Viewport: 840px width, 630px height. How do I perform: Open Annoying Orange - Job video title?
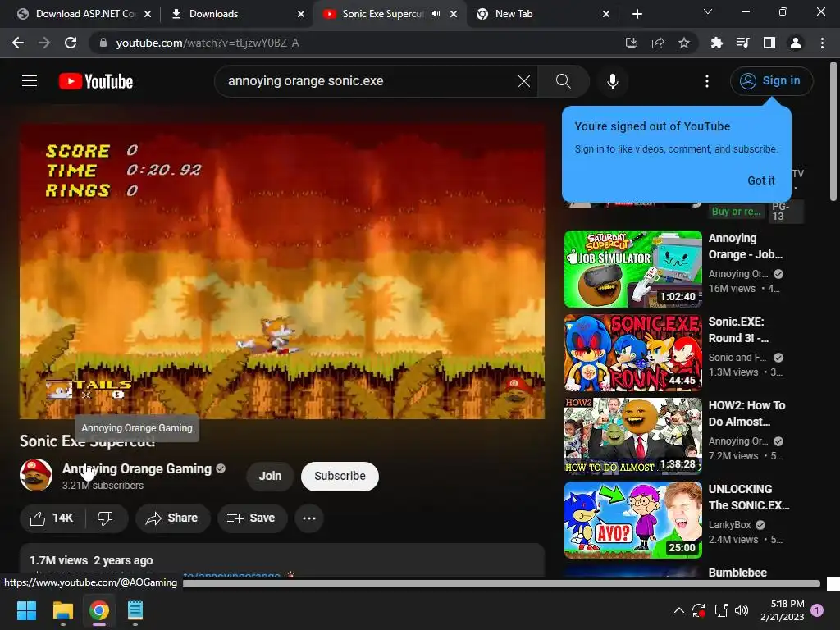click(x=745, y=246)
